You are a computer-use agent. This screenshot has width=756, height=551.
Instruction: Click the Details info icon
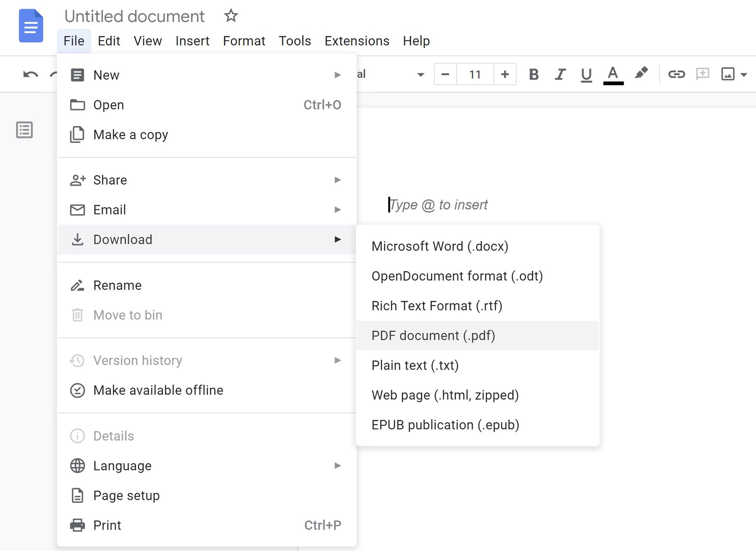[x=77, y=436]
